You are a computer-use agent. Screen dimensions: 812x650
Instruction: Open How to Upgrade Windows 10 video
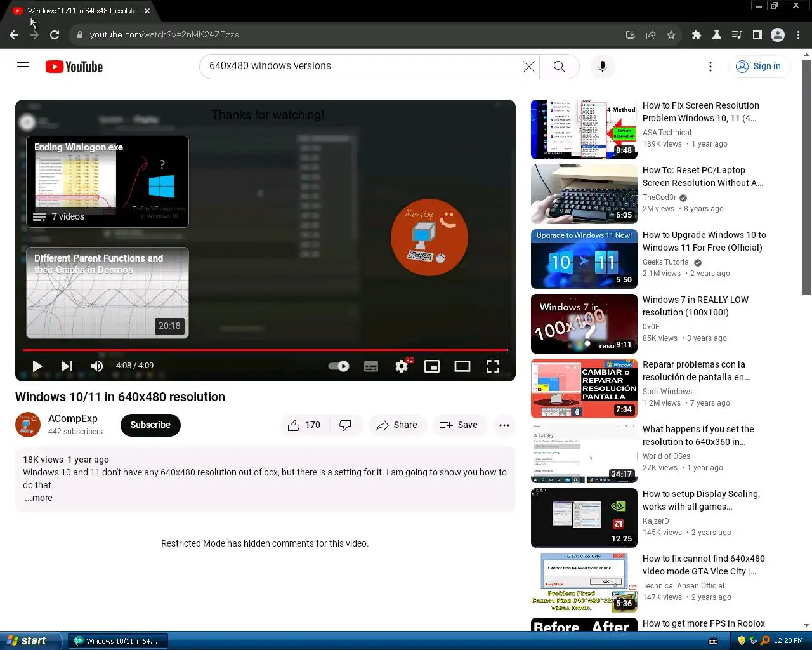coord(704,241)
